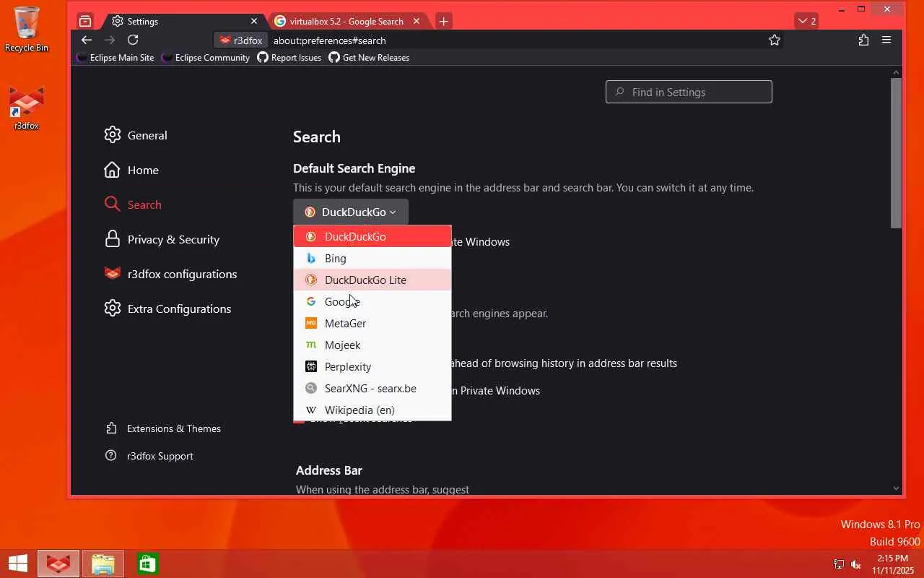Image resolution: width=924 pixels, height=578 pixels.
Task: Collapse the DuckDuckGo default engine dropdown
Action: (x=351, y=212)
